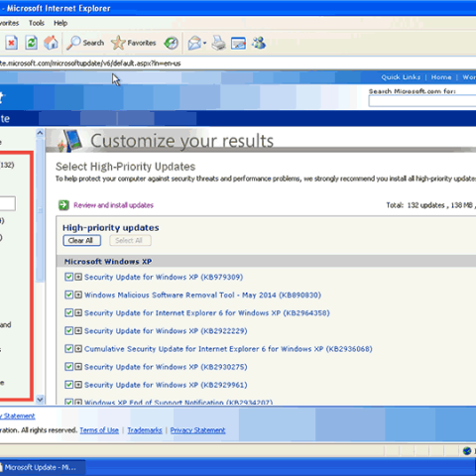Uncheck Internet Explorer 6 update KB2964358 checkbox
Image resolution: width=476 pixels, height=476 pixels.
coord(68,312)
